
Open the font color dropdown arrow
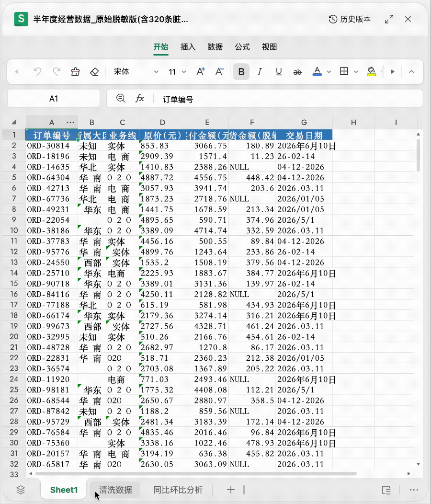click(x=329, y=72)
